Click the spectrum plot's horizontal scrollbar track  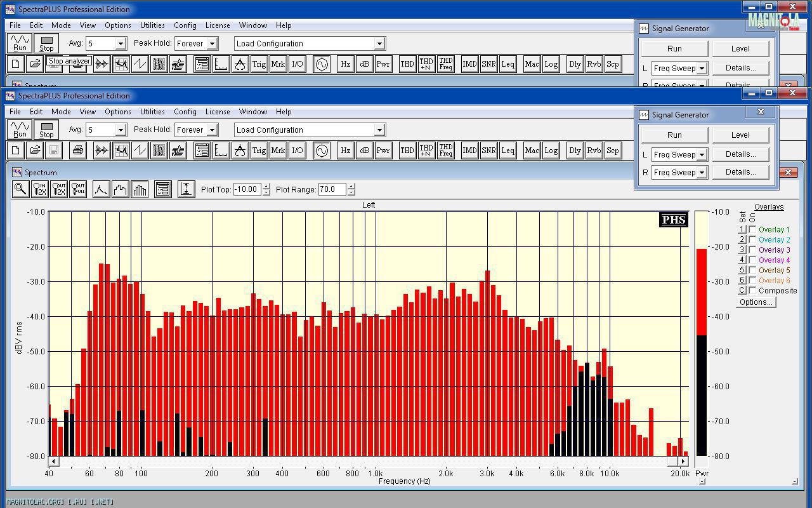tap(368, 462)
